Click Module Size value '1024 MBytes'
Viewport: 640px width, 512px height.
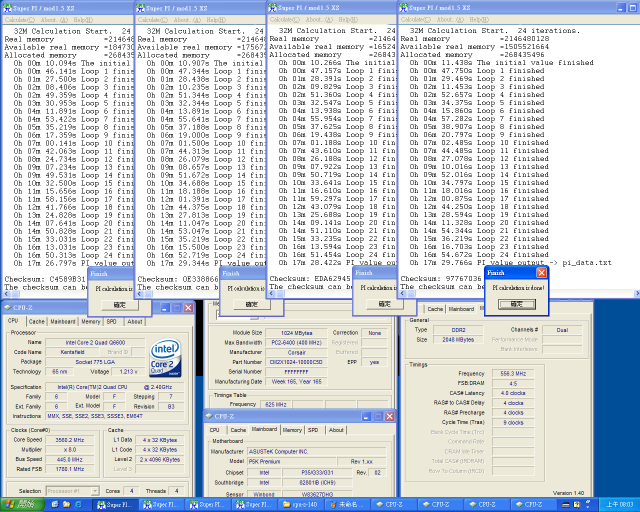click(296, 333)
